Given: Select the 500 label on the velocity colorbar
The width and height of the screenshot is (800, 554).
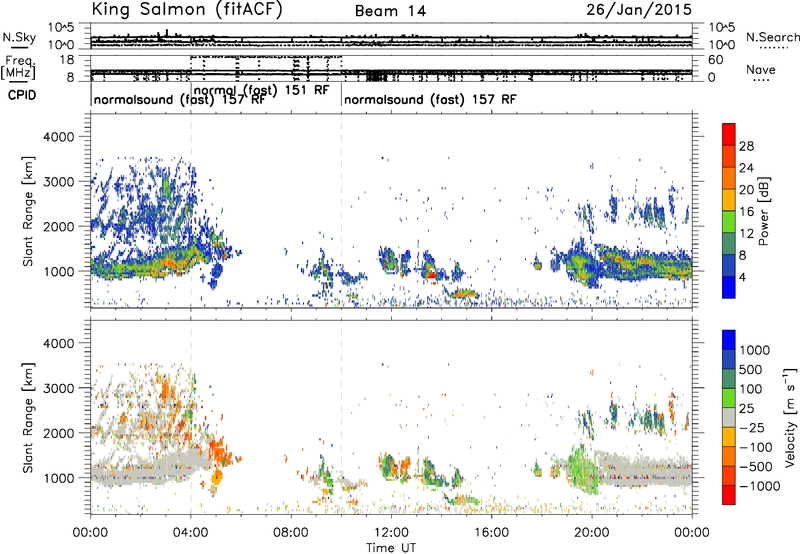Looking at the screenshot, I should coord(753,369).
